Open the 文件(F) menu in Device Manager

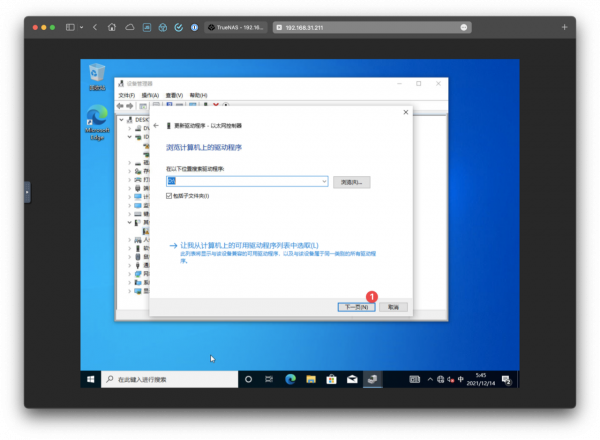click(126, 95)
